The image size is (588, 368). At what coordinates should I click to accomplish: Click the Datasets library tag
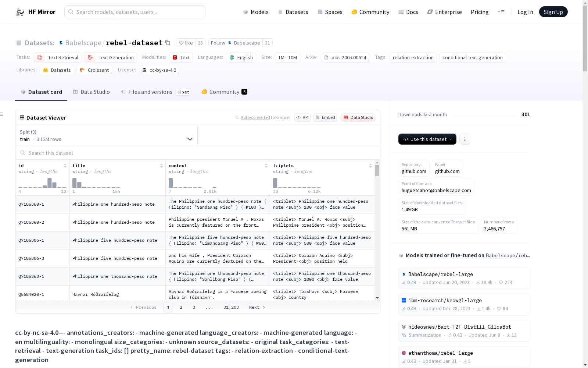(57, 70)
